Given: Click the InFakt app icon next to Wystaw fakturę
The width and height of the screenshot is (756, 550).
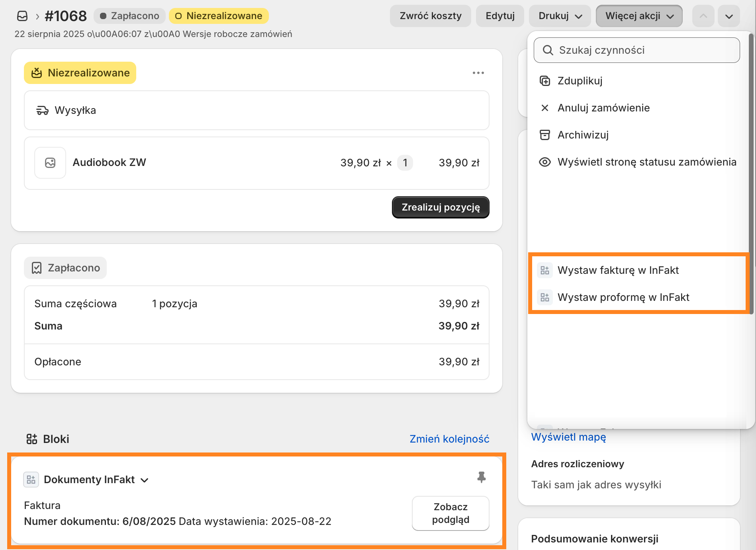Looking at the screenshot, I should 545,270.
